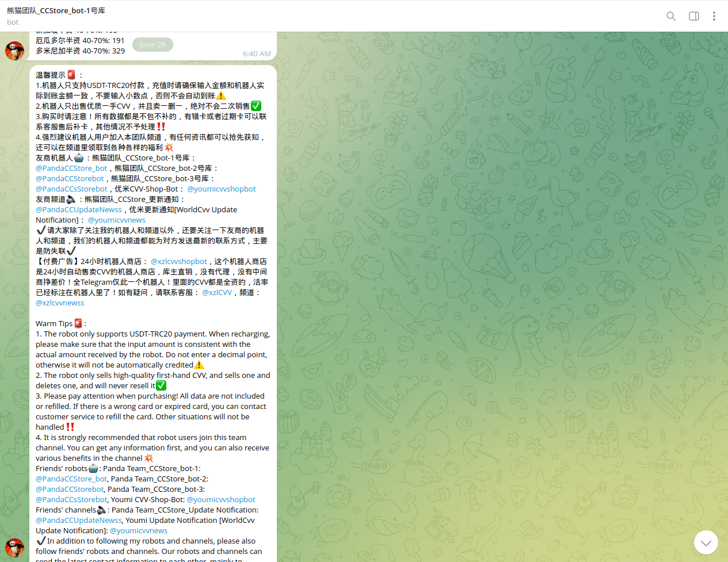The width and height of the screenshot is (728, 562).
Task: Open @PandaCCStore_bot link in the Chinese text
Action: pos(71,168)
